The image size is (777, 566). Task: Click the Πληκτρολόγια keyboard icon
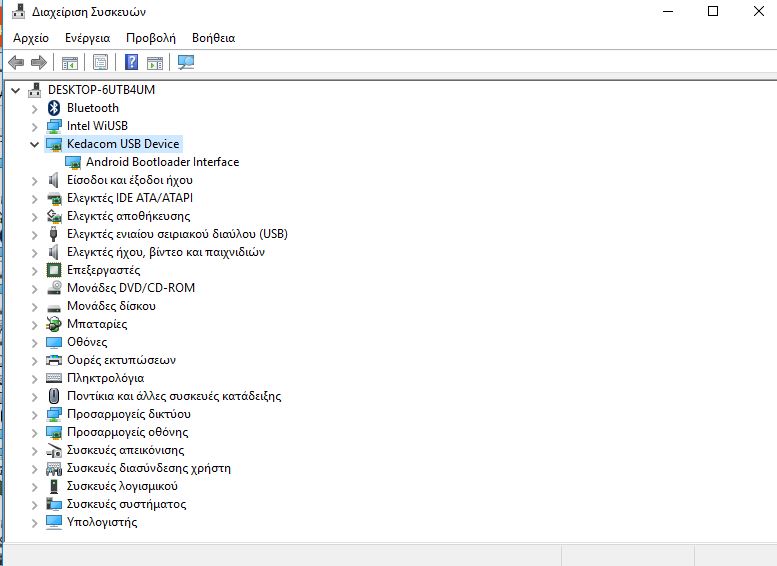point(54,378)
